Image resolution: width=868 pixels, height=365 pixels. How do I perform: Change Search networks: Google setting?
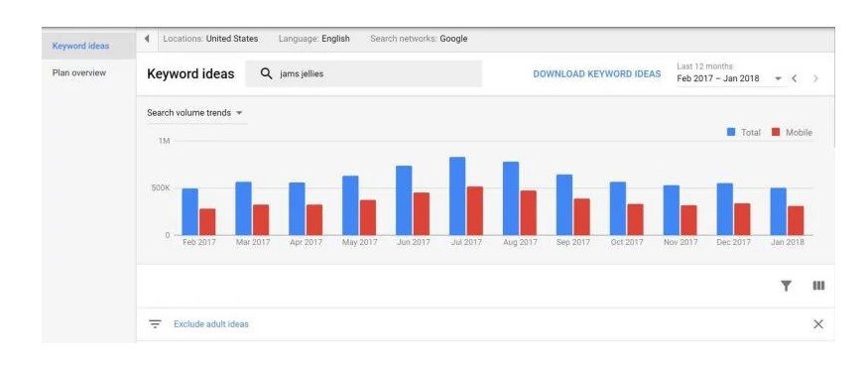(419, 39)
